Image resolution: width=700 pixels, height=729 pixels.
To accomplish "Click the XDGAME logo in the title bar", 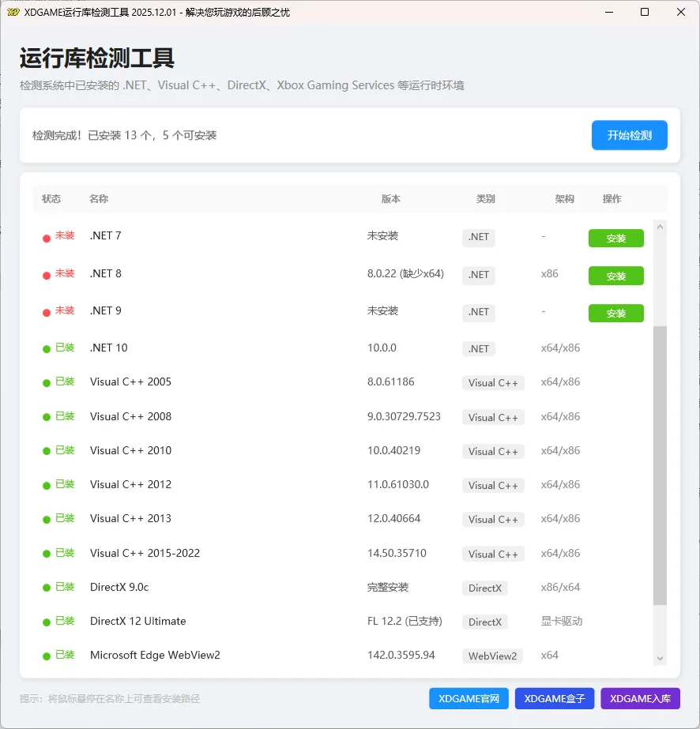I will (13, 12).
